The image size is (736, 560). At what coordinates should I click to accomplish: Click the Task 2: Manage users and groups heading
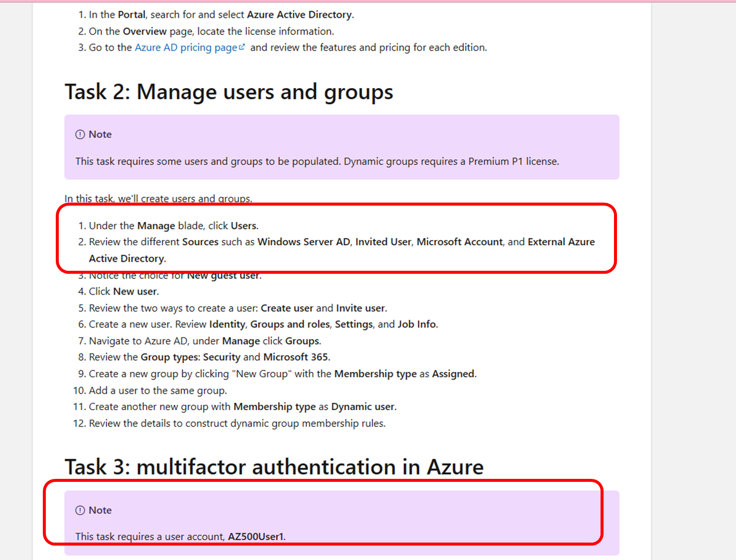click(229, 92)
